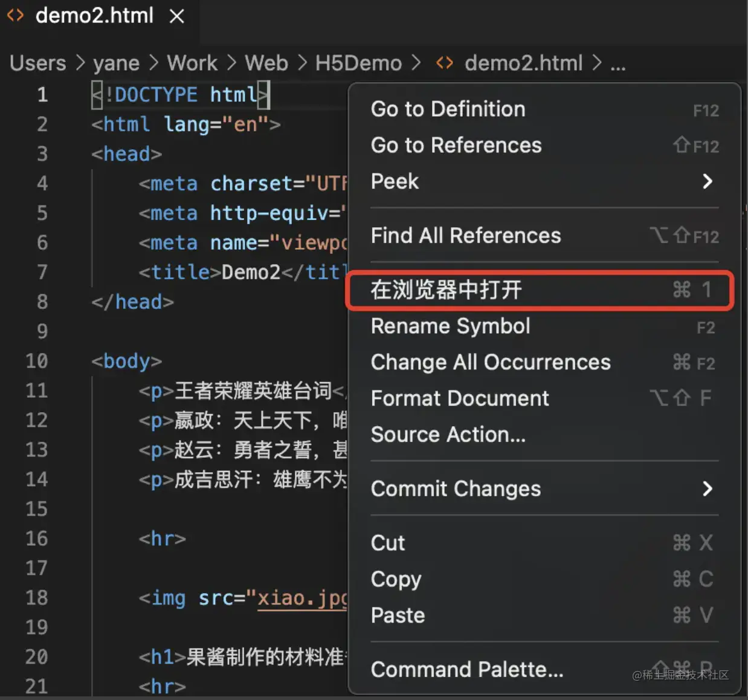The width and height of the screenshot is (748, 700).
Task: Open breadcrumb ellipsis symbol dropdown
Action: tap(618, 63)
